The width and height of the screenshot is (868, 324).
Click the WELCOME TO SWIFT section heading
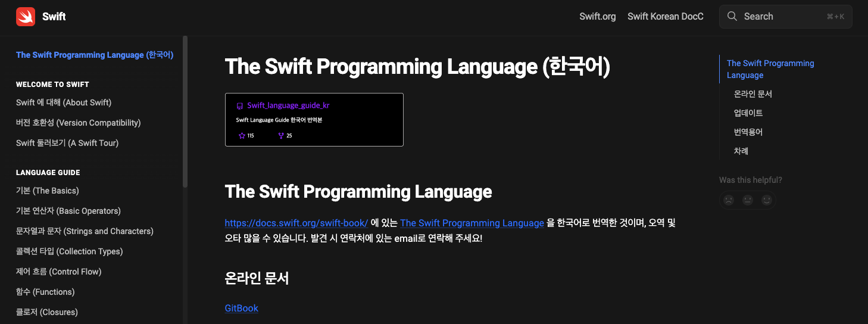click(x=52, y=85)
